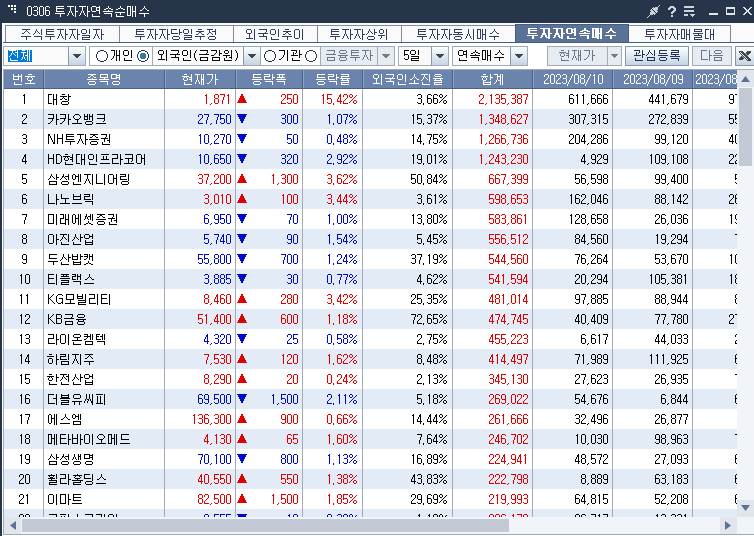Open the title bar menu lines icon
The image size is (754, 536).
pos(690,11)
